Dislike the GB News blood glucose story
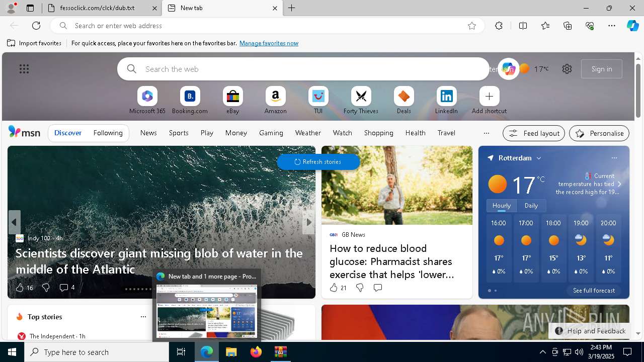Image resolution: width=644 pixels, height=362 pixels. coord(360,288)
